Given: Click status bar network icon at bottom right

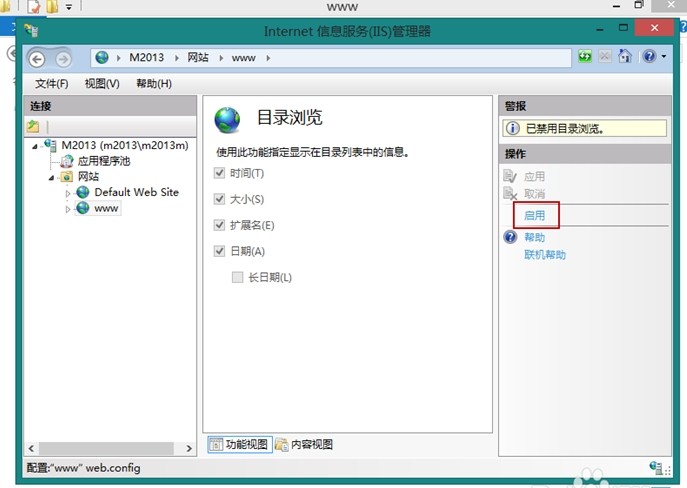Looking at the screenshot, I should coord(656,467).
